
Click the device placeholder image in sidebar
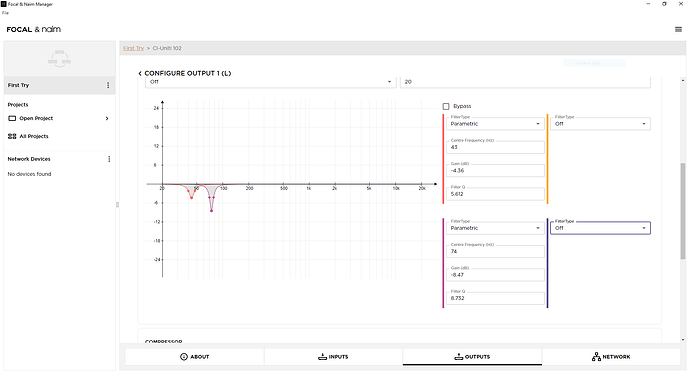coord(59,59)
